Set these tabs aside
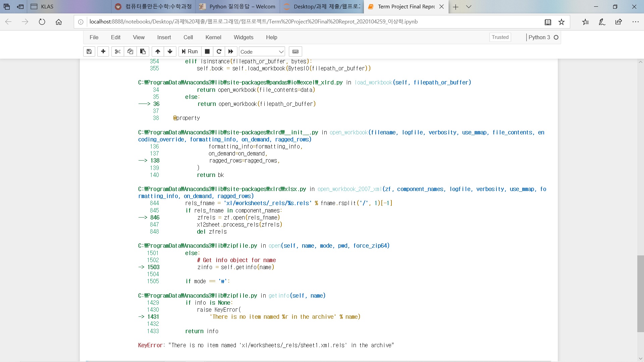Screen dimensions: 644x362 coord(20,7)
